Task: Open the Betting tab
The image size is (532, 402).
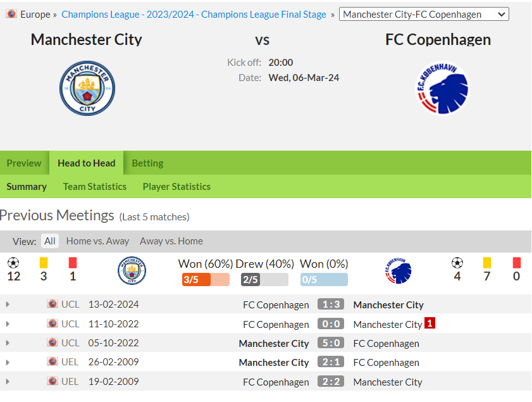Action: pyautogui.click(x=147, y=163)
